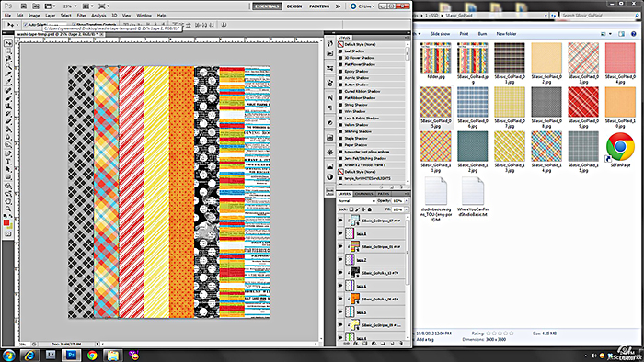
Task: Open the Fill slider dropdown arrow
Action: [407, 209]
